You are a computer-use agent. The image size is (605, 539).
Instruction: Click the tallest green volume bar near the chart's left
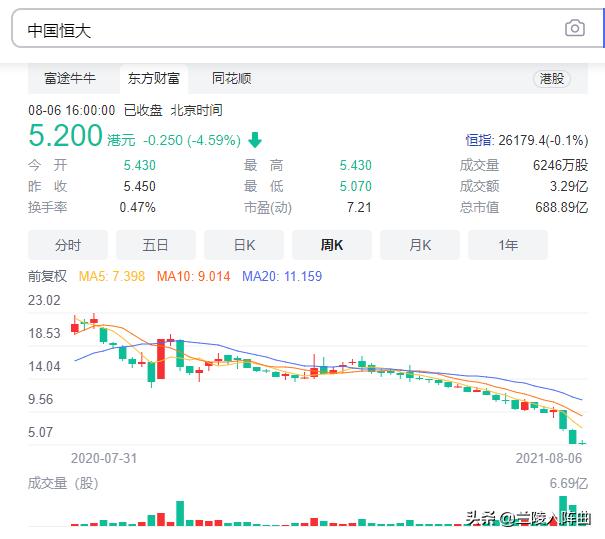[x=180, y=513]
